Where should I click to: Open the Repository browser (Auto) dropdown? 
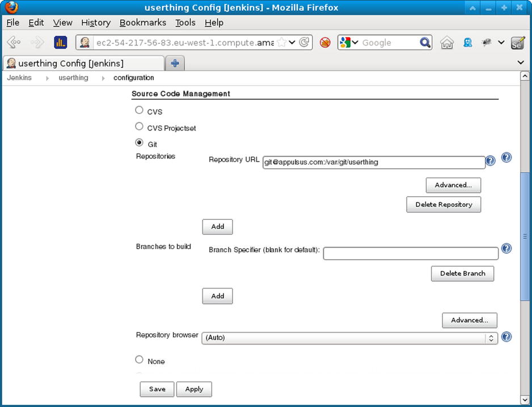click(349, 338)
